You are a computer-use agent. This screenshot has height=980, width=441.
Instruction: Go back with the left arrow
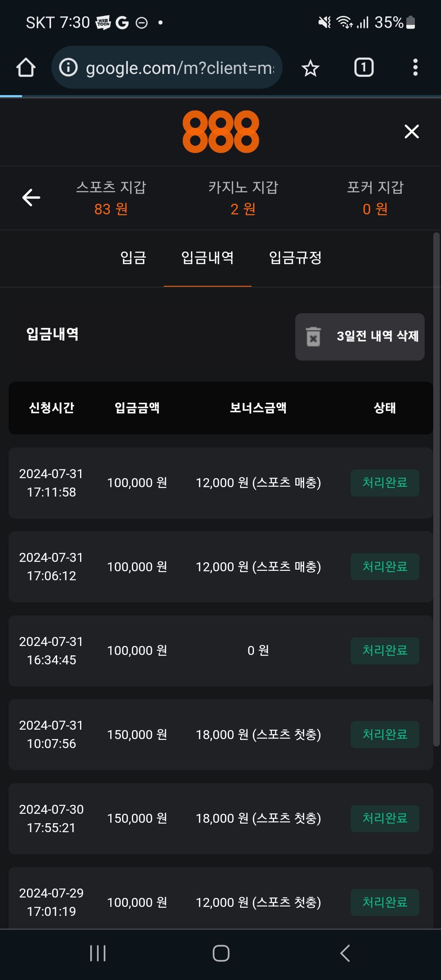(31, 198)
